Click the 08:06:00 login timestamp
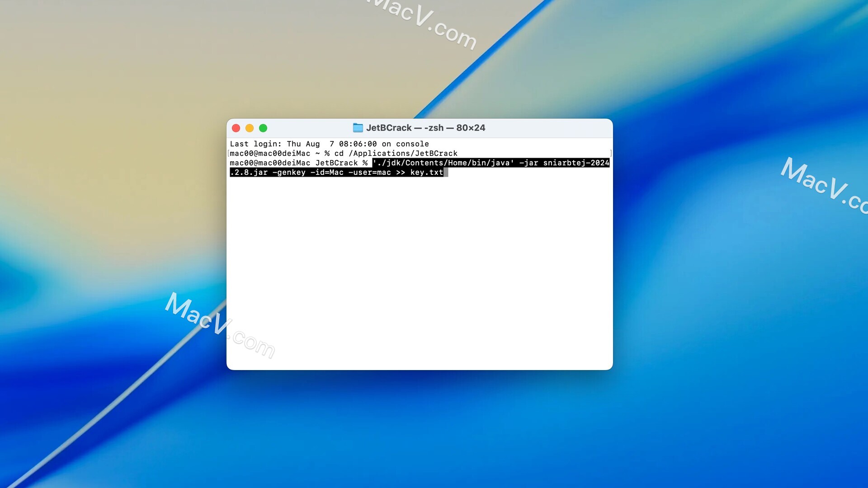Viewport: 868px width, 488px height. [x=358, y=144]
